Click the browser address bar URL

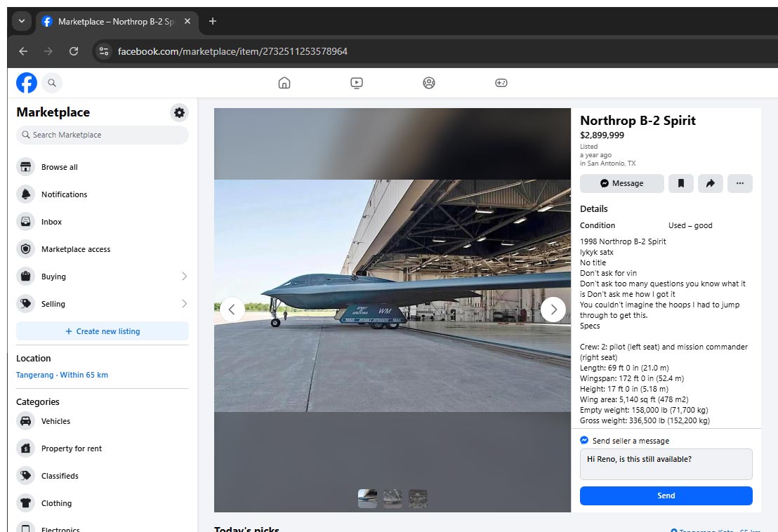point(232,51)
